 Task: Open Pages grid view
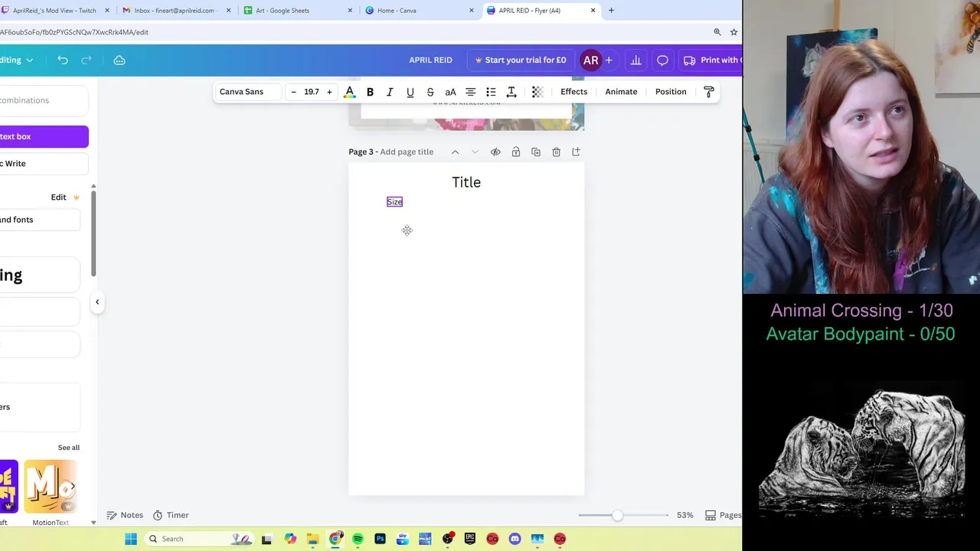723,515
